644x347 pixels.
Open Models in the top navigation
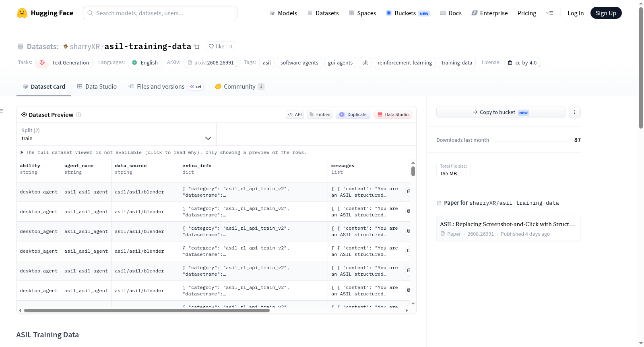pos(283,13)
